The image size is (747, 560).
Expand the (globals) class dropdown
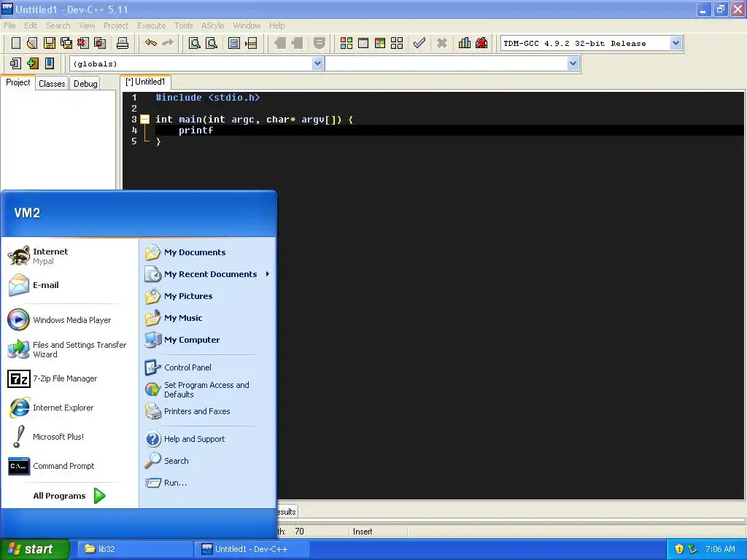click(318, 63)
